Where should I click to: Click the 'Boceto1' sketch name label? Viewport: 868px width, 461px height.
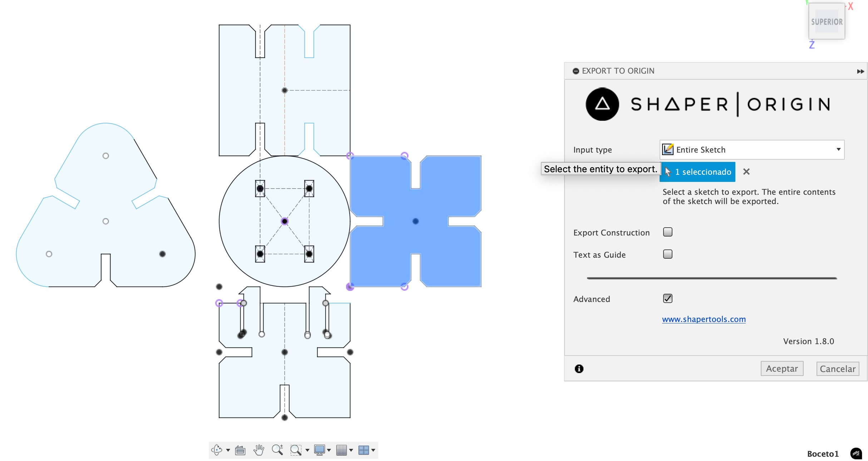click(x=823, y=454)
